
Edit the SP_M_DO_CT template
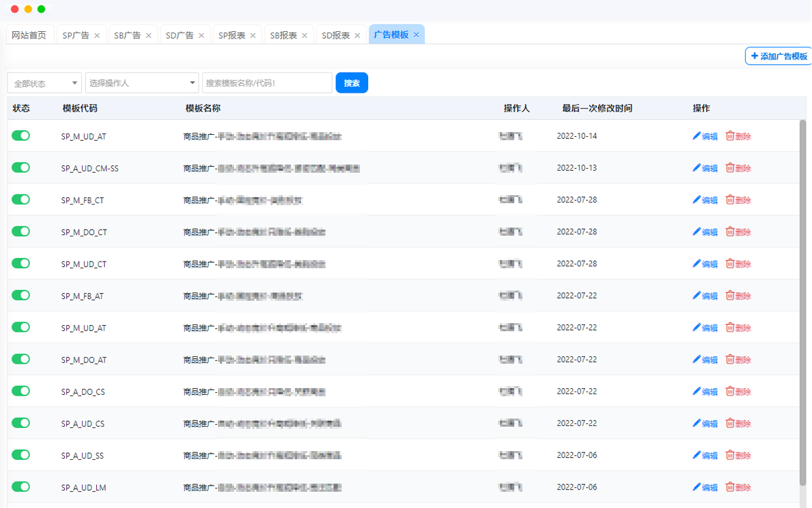point(705,232)
